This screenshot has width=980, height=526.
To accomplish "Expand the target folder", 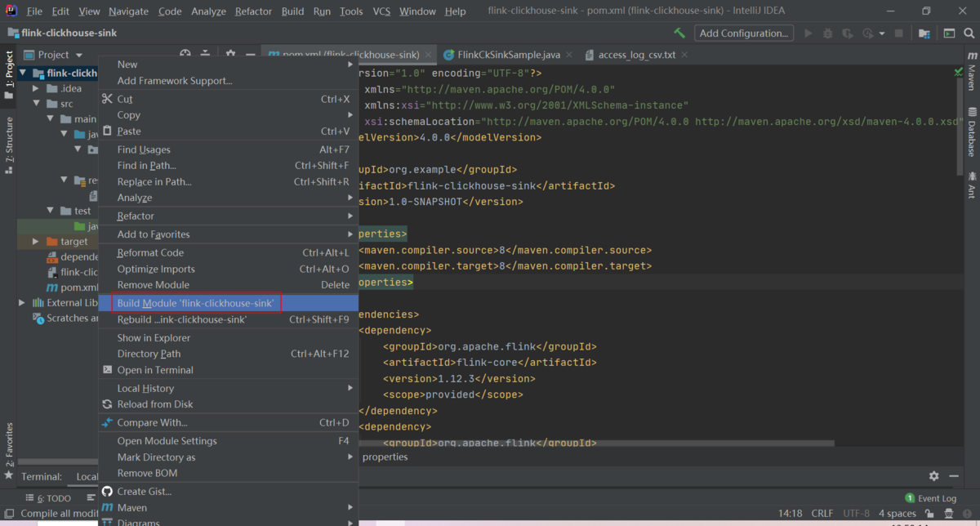I will [37, 242].
